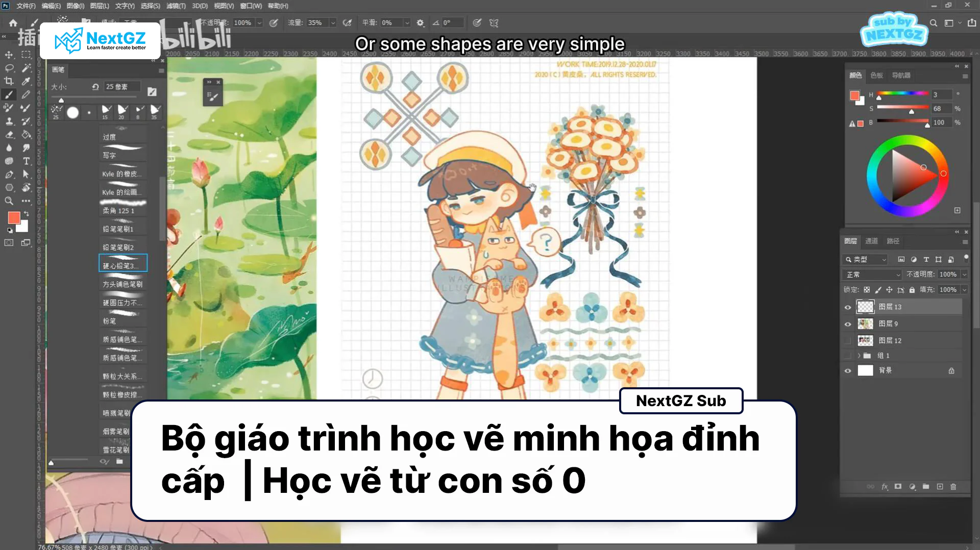Open the Edit Toolbar three-dots menu
Image resolution: width=980 pixels, height=550 pixels.
point(26,201)
